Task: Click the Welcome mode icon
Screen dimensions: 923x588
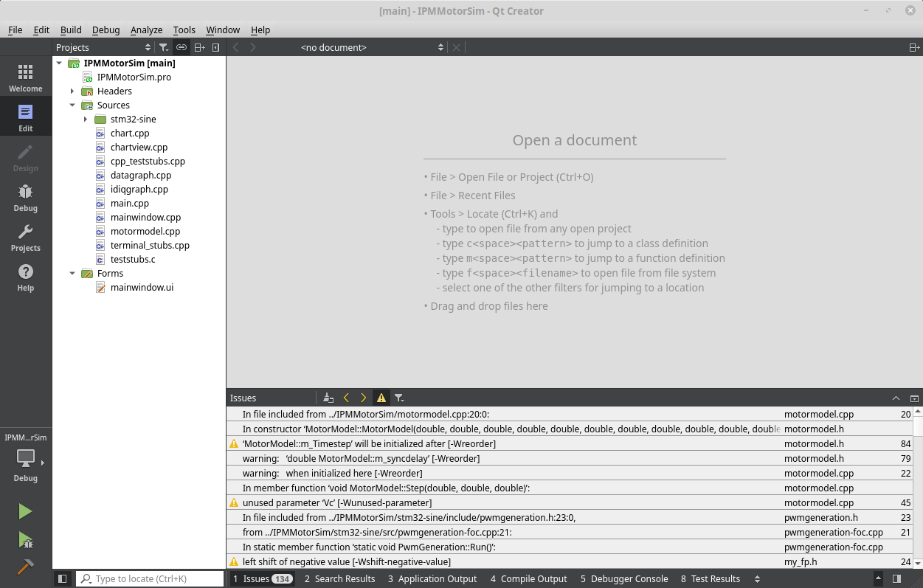Action: pos(26,77)
